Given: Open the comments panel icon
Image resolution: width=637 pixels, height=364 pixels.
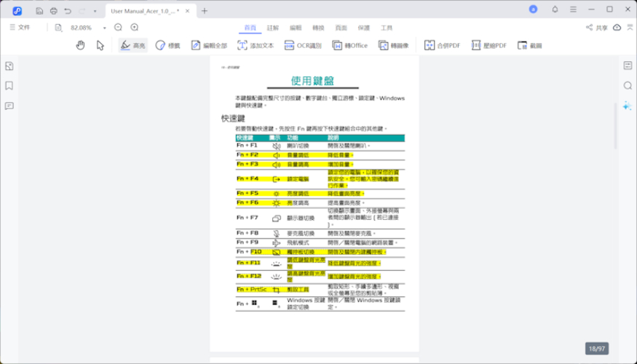Looking at the screenshot, I should (x=9, y=106).
